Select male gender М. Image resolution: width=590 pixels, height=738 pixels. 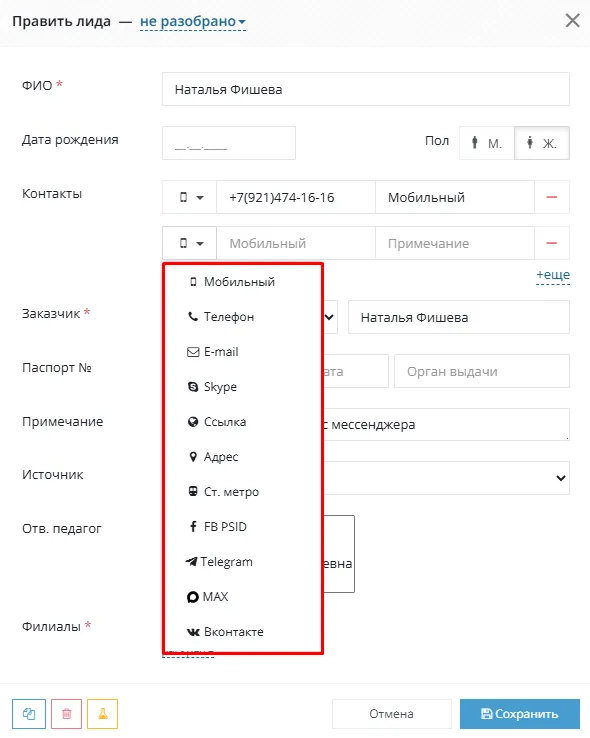click(487, 143)
